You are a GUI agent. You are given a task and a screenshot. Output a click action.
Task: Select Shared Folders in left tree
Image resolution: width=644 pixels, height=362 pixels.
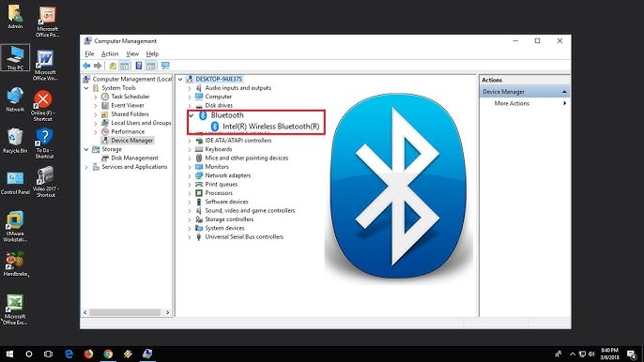click(130, 114)
